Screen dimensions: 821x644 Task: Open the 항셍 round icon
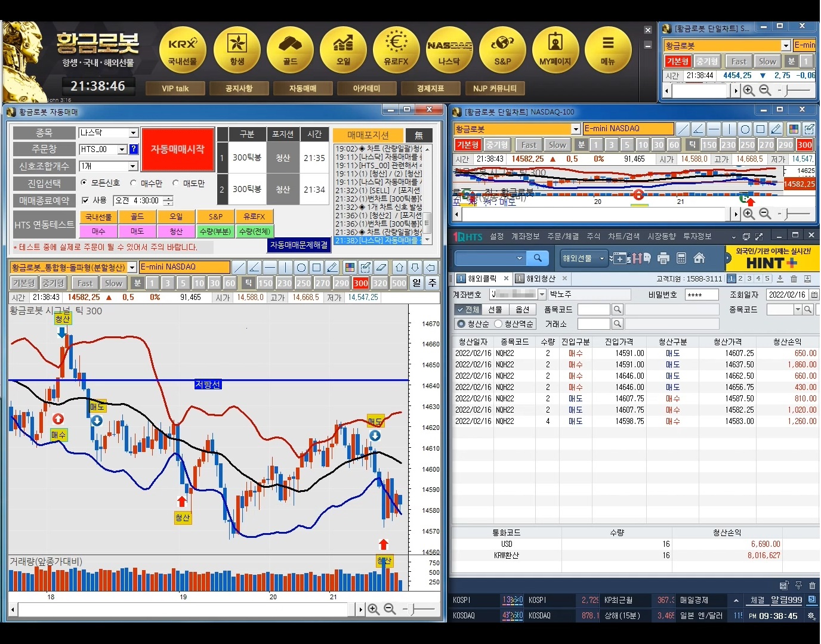coord(237,49)
